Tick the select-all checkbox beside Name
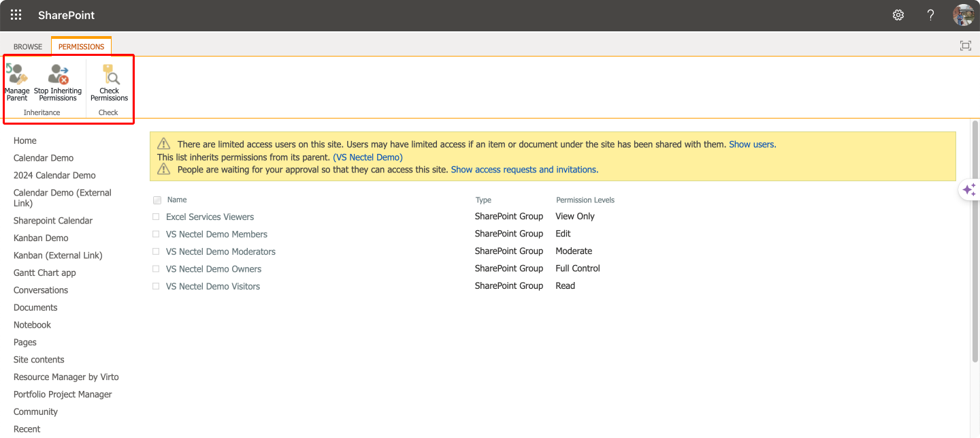This screenshot has width=980, height=438. 157,200
